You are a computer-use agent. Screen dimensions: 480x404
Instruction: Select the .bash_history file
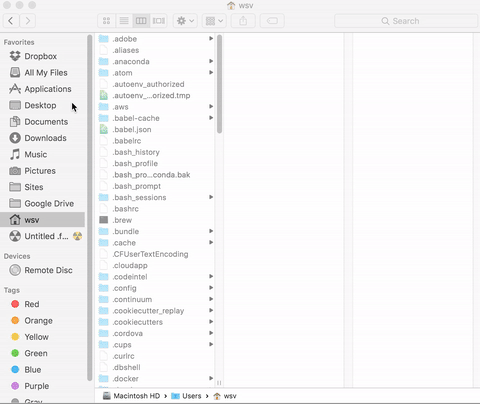click(x=155, y=152)
